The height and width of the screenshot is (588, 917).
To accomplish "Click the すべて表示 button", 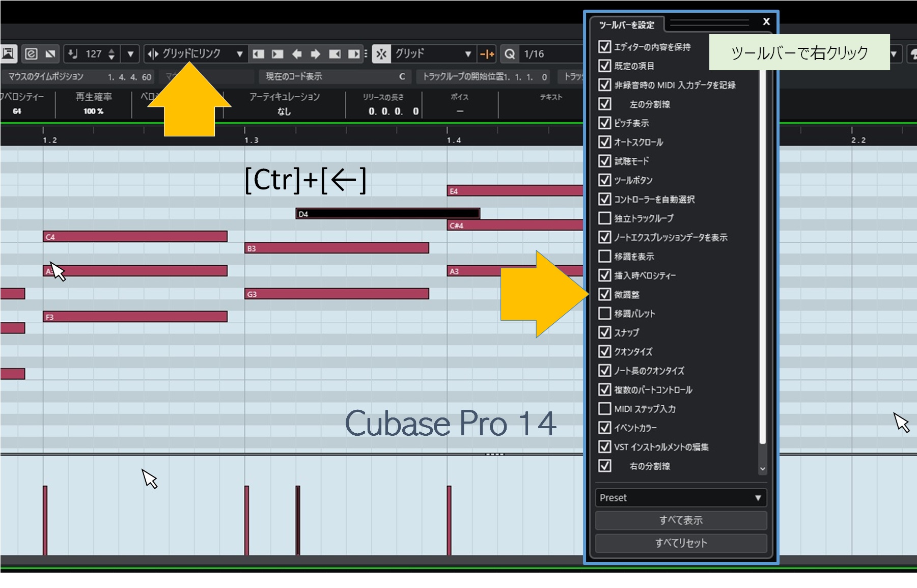I will click(x=681, y=520).
